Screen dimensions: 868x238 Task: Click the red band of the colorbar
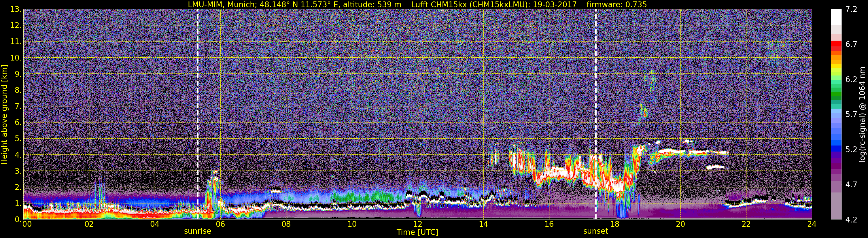[836, 46]
